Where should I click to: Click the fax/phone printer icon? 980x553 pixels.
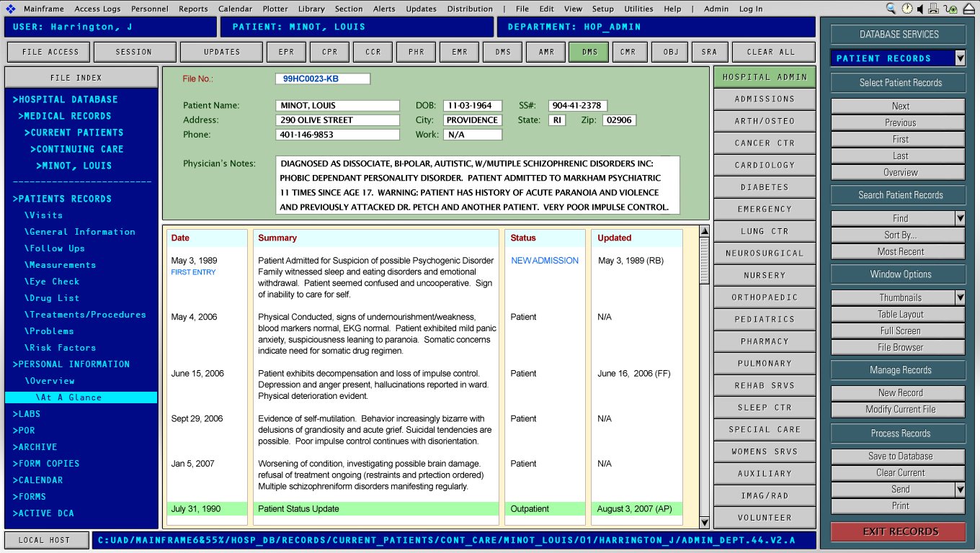[x=934, y=9]
